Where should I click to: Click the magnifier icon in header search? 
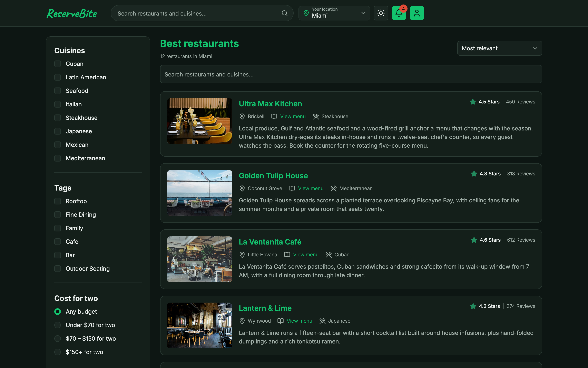tap(285, 13)
